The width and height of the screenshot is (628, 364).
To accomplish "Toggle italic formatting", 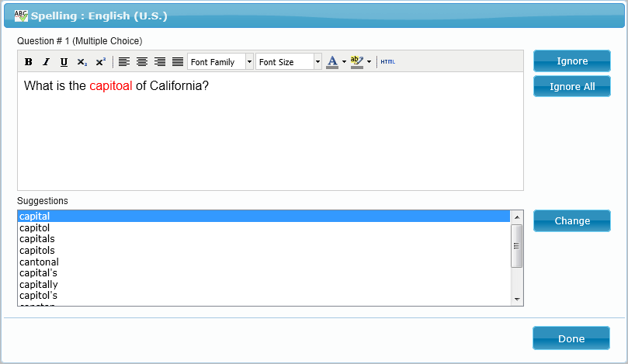I will pyautogui.click(x=46, y=62).
